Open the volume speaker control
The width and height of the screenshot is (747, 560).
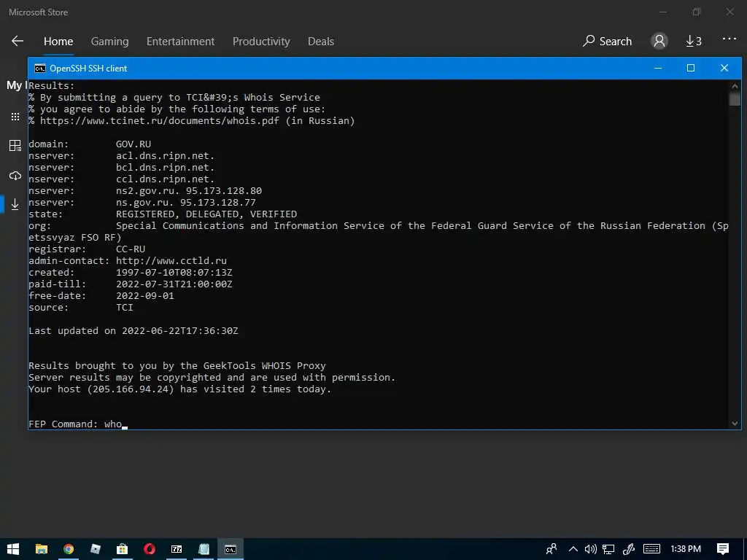click(x=591, y=549)
